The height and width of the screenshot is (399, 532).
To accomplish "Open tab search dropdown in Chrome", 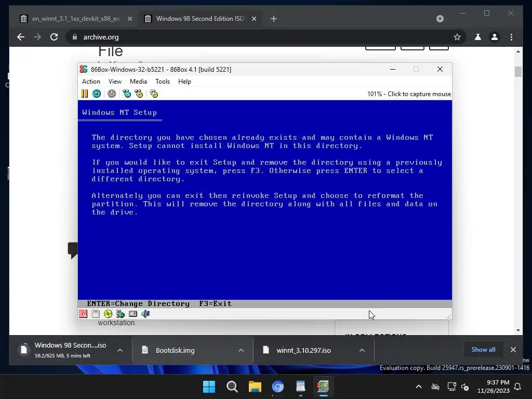I will coord(440,19).
